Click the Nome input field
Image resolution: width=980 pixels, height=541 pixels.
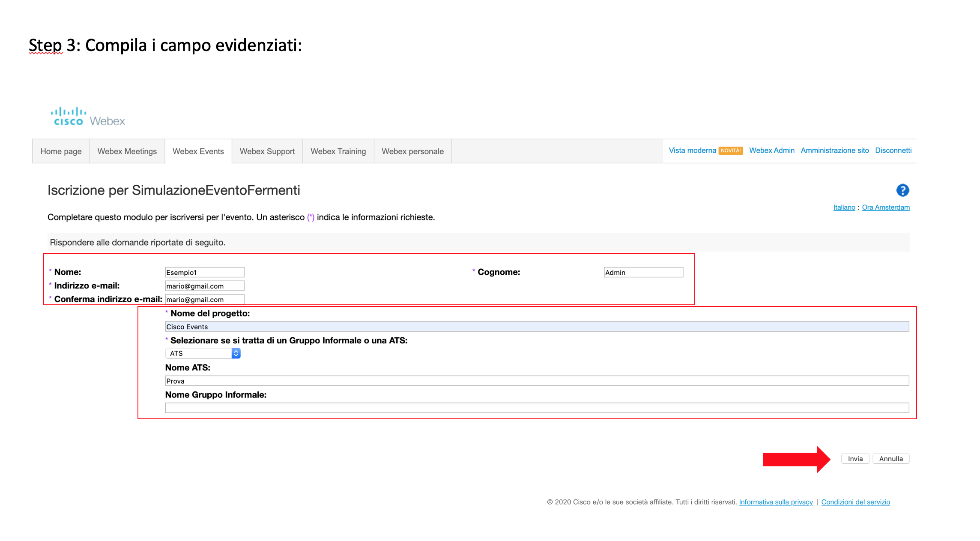click(x=205, y=272)
